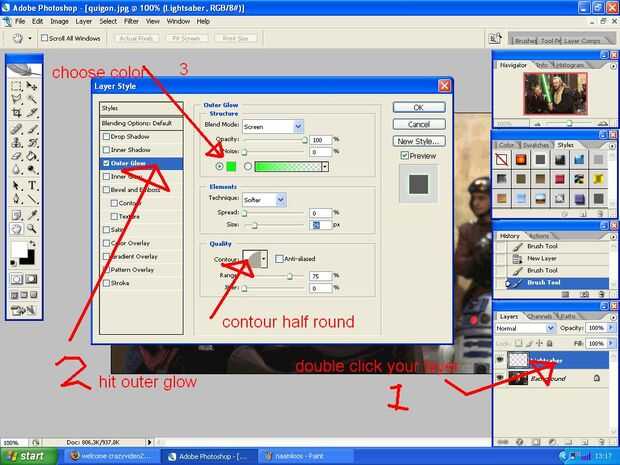Select the Type tool (T)
Screen dimensions: 620x465
click(32, 185)
